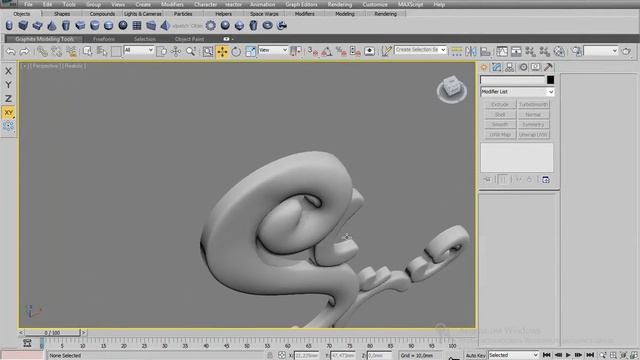Toggle the XY plane constraint
This screenshot has height=360, width=640.
click(8, 112)
